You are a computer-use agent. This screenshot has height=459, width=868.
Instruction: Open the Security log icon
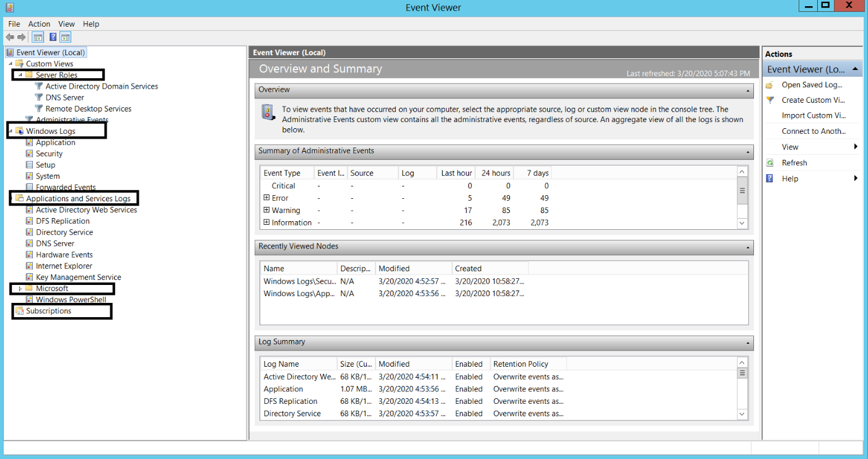[x=29, y=154]
